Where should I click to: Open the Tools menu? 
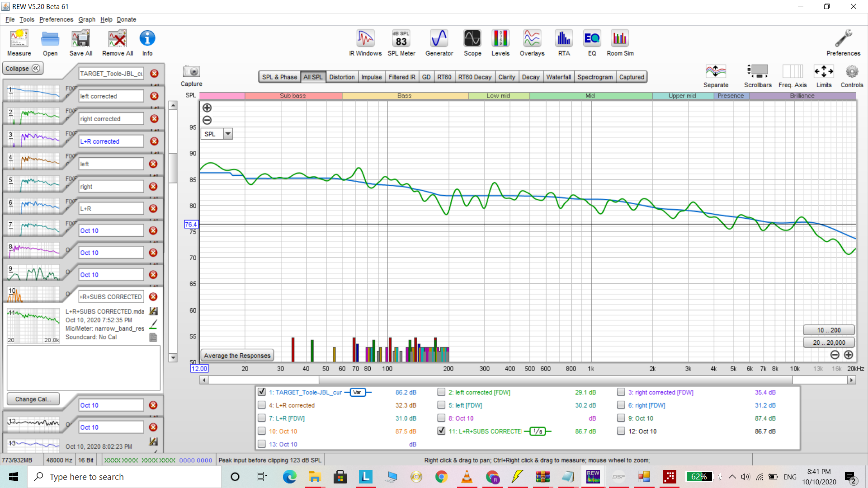point(27,19)
